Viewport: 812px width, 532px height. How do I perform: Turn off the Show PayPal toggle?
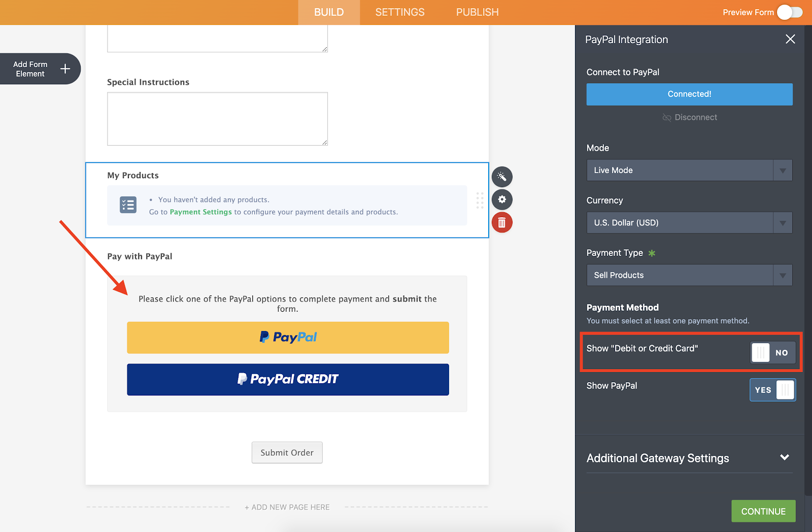[773, 390]
